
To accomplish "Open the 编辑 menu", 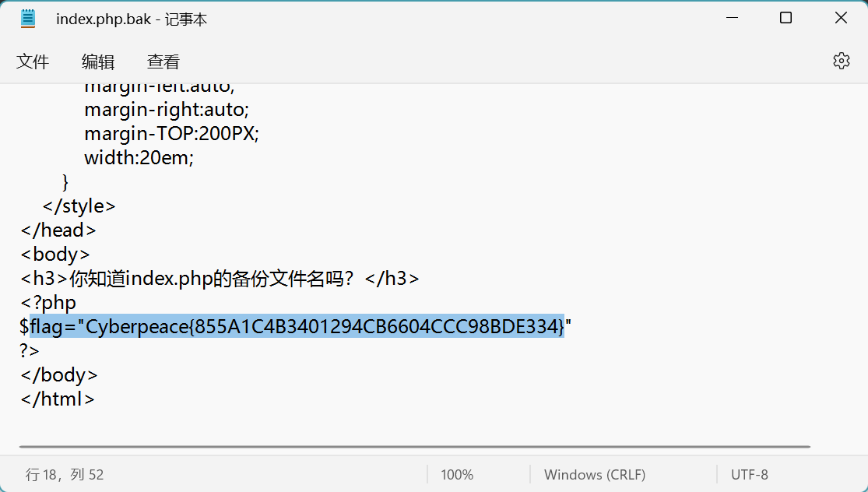I will point(98,61).
